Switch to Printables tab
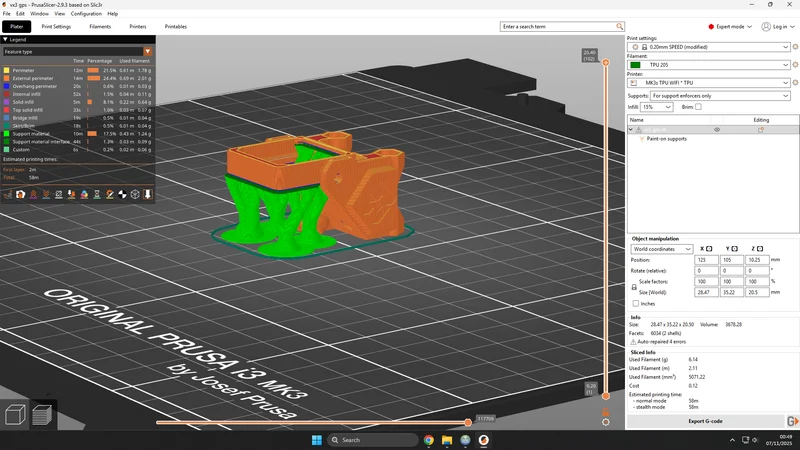The image size is (800, 450). [176, 27]
